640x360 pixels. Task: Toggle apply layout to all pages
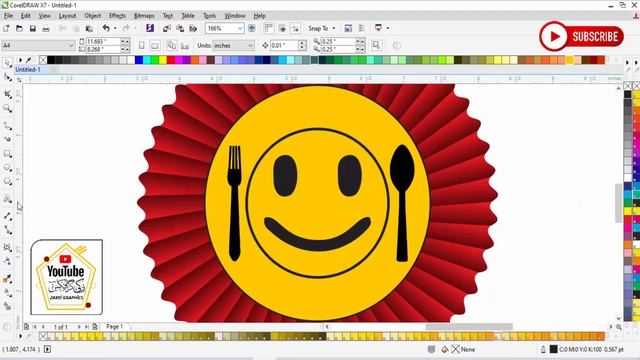[x=172, y=45]
